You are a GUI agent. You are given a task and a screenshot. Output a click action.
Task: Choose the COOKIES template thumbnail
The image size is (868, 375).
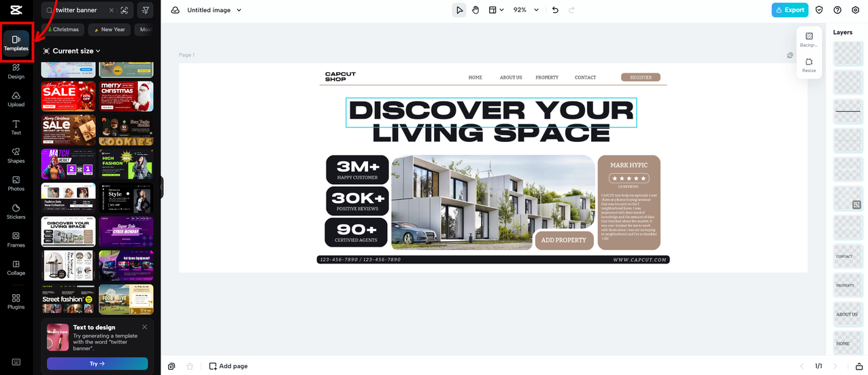point(127,130)
